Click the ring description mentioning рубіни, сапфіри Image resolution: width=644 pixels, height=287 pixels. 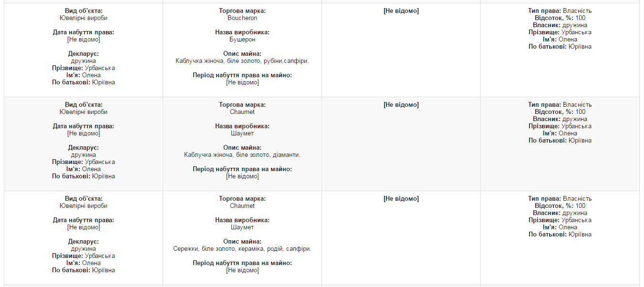point(242,61)
